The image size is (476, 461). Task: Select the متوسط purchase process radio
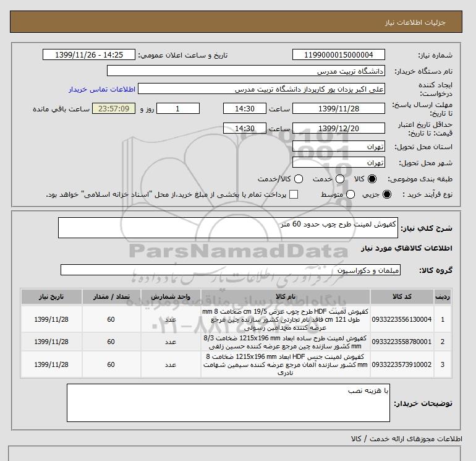pos(351,194)
